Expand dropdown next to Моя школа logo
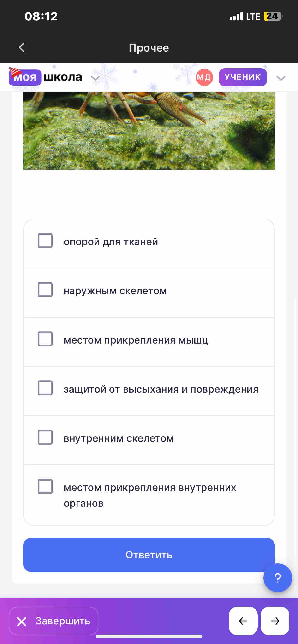Screen dimensions: 298x644 95,78
